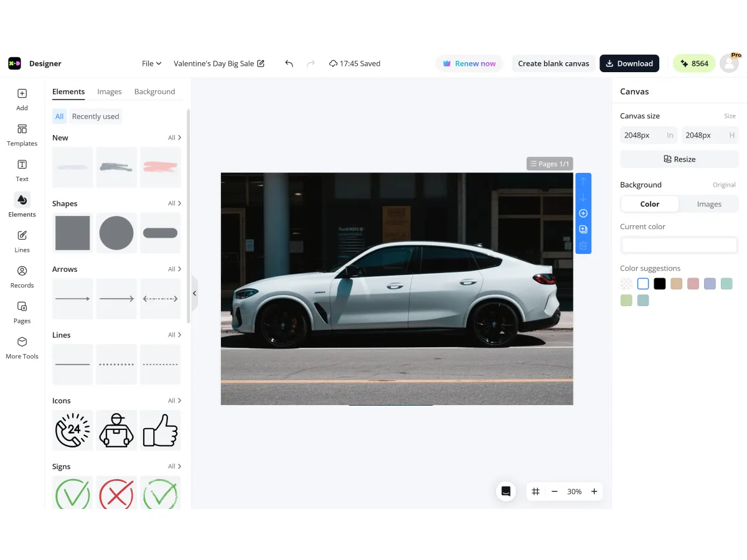747x560 pixels.
Task: Switch between All and Recently used filters
Action: pyautogui.click(x=95, y=116)
